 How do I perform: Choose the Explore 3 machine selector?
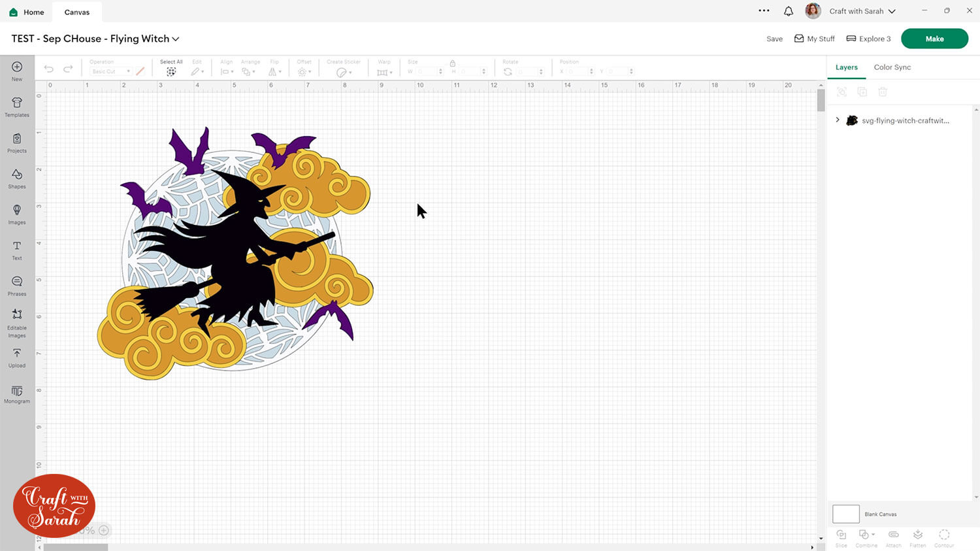pos(868,39)
